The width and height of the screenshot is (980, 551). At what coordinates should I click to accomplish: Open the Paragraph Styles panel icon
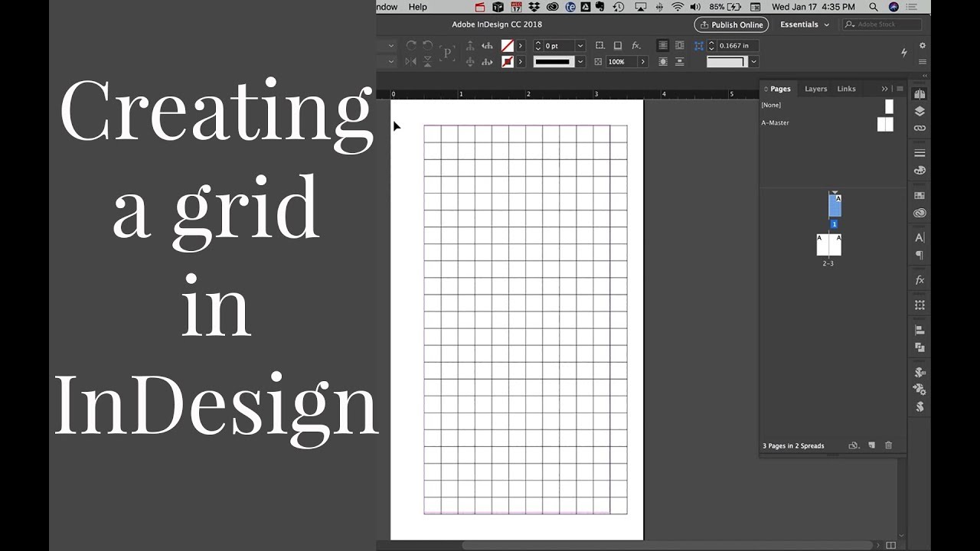click(920, 255)
